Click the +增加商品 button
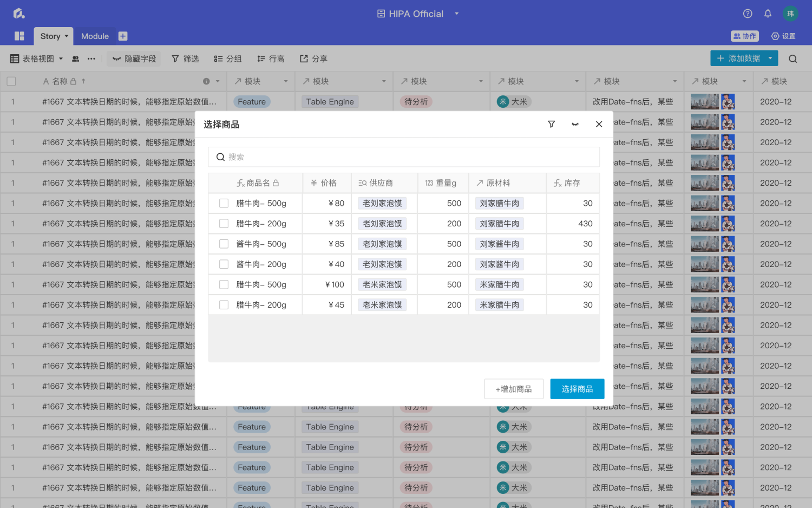This screenshot has width=812, height=508. (x=514, y=389)
